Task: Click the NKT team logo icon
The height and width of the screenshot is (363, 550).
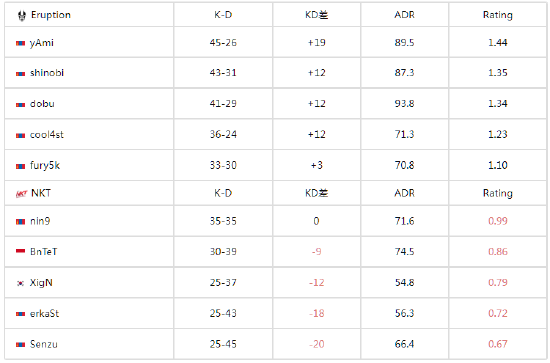Action: (21, 194)
